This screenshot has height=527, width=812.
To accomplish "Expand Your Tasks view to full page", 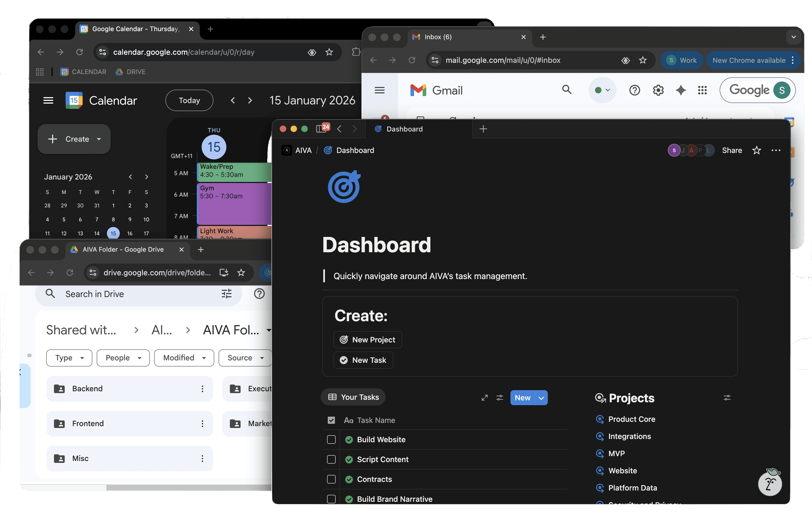I will 484,397.
